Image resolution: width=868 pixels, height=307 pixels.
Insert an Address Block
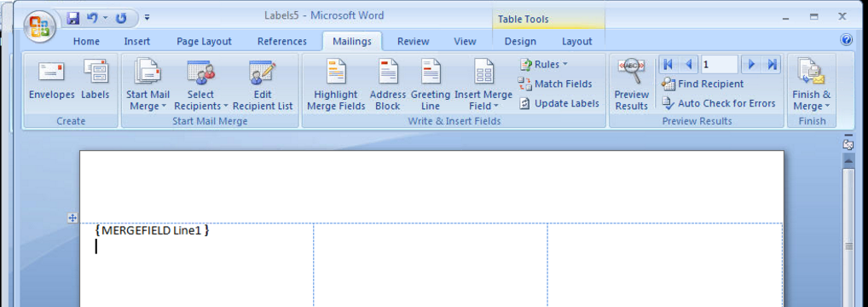387,84
